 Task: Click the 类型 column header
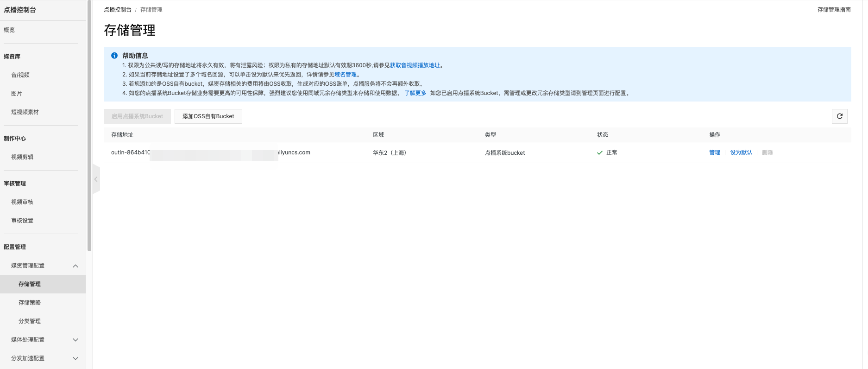(x=491, y=135)
